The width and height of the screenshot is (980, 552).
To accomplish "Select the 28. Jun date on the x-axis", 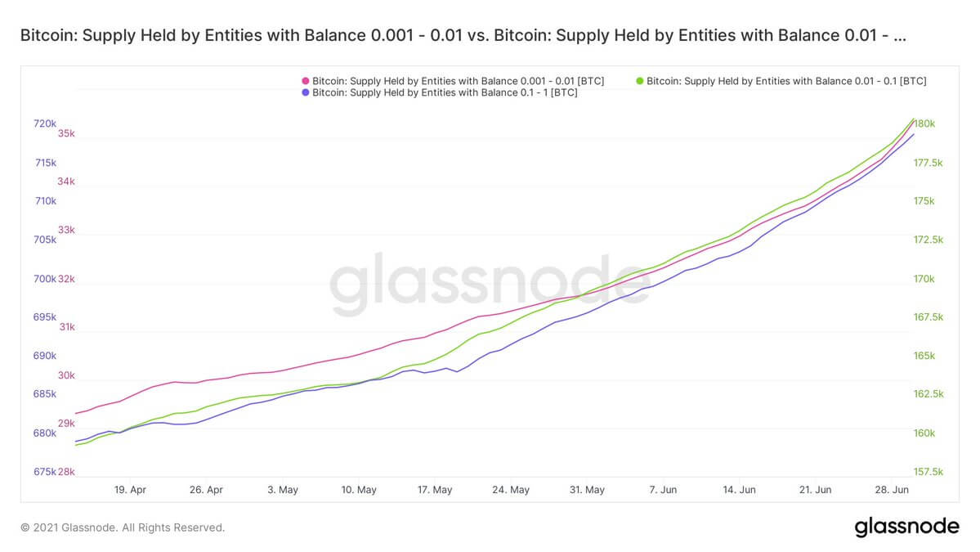I will click(892, 490).
